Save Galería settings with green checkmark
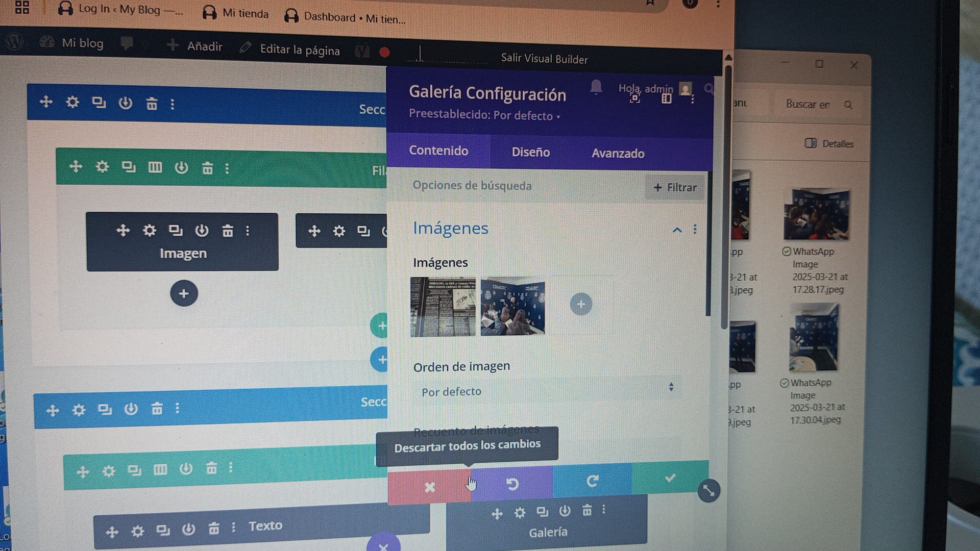This screenshot has height=551, width=980. 670,478
